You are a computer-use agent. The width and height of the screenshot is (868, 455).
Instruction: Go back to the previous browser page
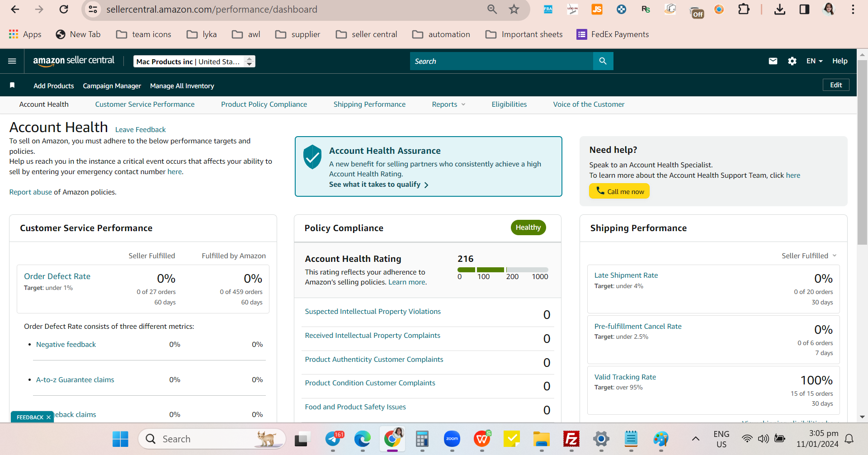[15, 9]
